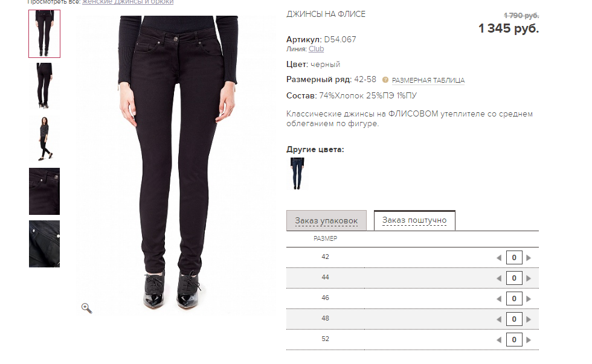Decrease quantity for size 46
This screenshot has height=364, width=592.
coord(499,299)
